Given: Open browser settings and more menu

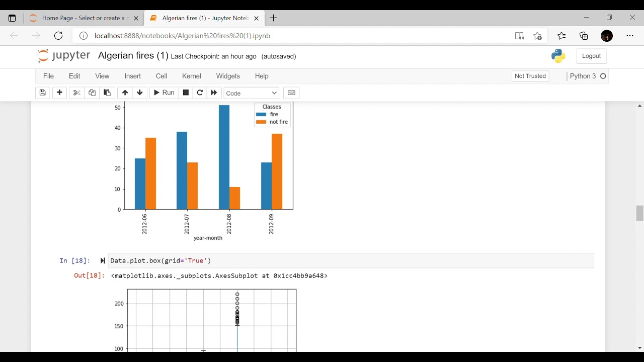Looking at the screenshot, I should point(630,36).
